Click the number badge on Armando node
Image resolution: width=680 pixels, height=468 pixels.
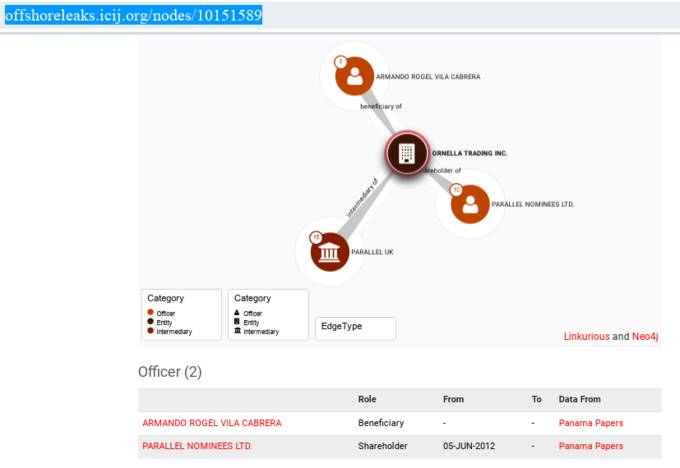(340, 62)
